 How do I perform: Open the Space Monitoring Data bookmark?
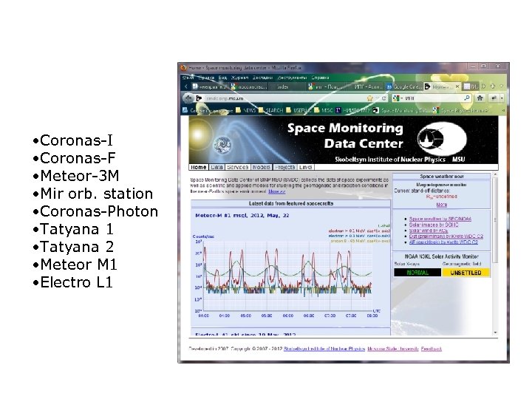pos(401,110)
